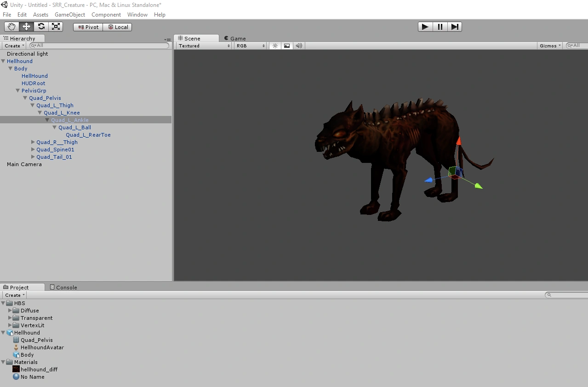Image resolution: width=588 pixels, height=387 pixels.
Task: Click the green Y-axis gizmo arrow
Action: pos(478,186)
